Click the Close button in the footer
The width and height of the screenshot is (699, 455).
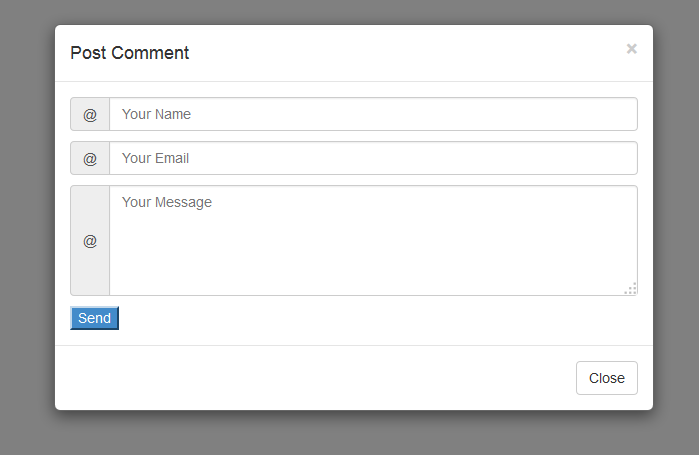(607, 378)
